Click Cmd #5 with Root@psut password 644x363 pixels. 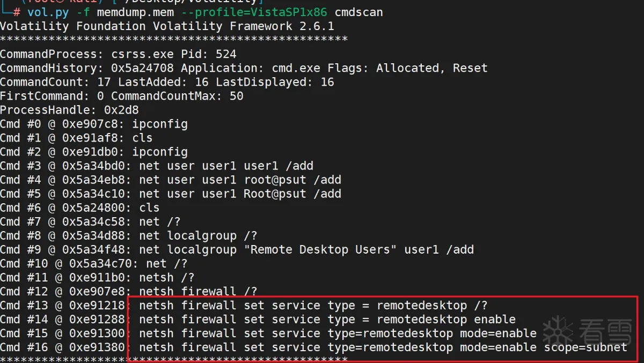pyautogui.click(x=171, y=194)
